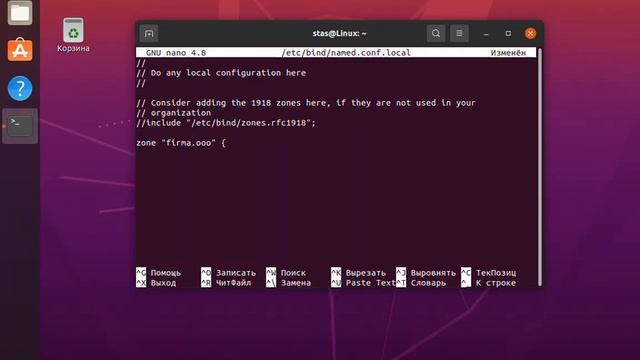
Task: Launch Ubuntu Software from the dock
Action: click(20, 50)
